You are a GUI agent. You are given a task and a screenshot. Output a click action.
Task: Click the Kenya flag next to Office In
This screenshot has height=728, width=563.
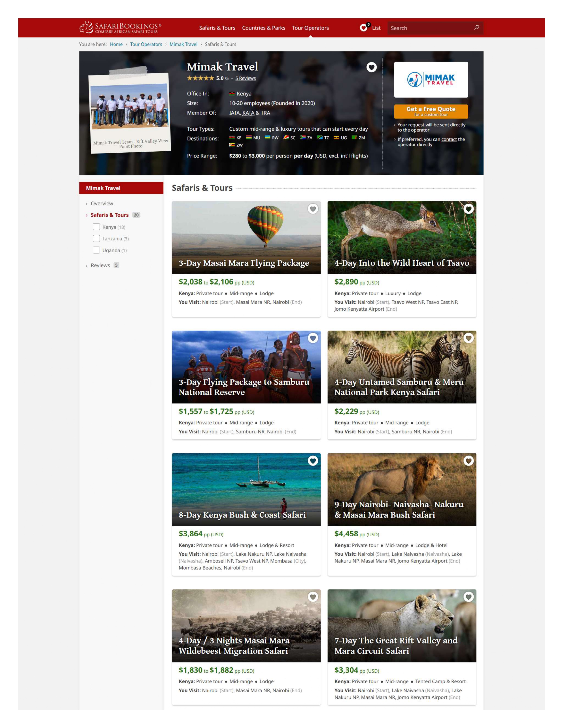(x=232, y=94)
